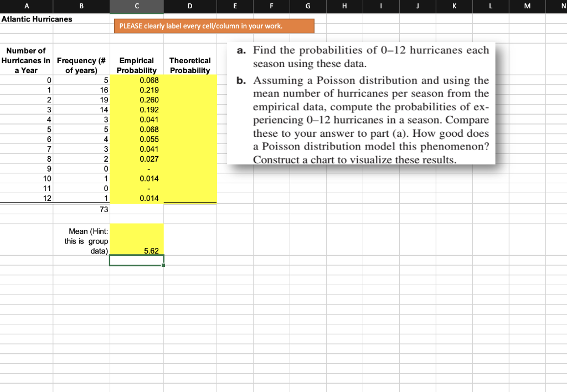The image size is (567, 392).
Task: Select frequency cell for 0 hurricanes
Action: click(81, 80)
